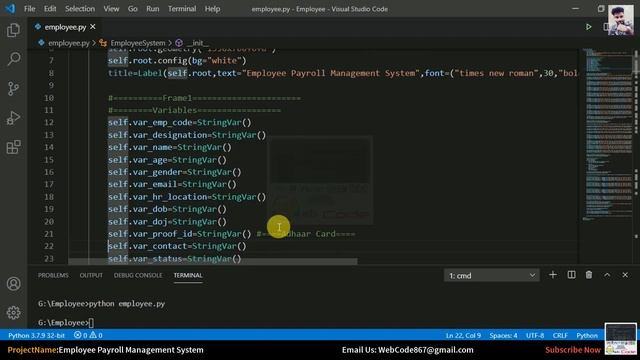
Task: Click the terminal prompt G:\Employee>
Action: pos(63,322)
